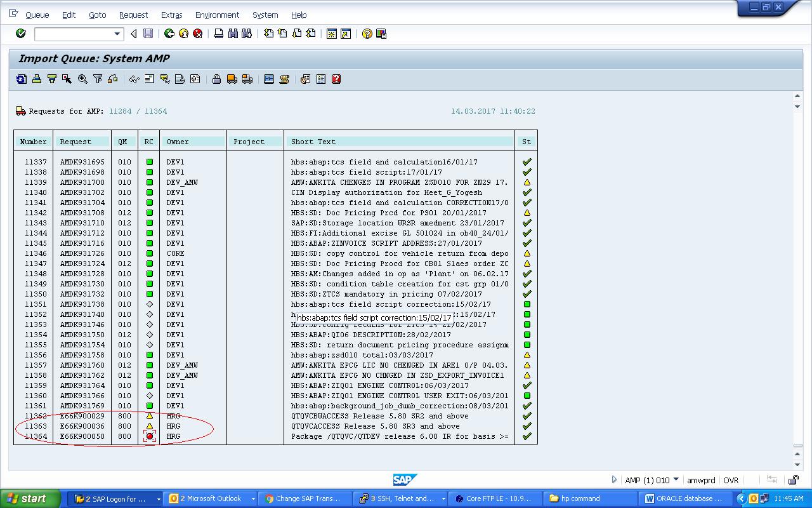Click the Number column header
812x508 pixels.
pyautogui.click(x=33, y=142)
